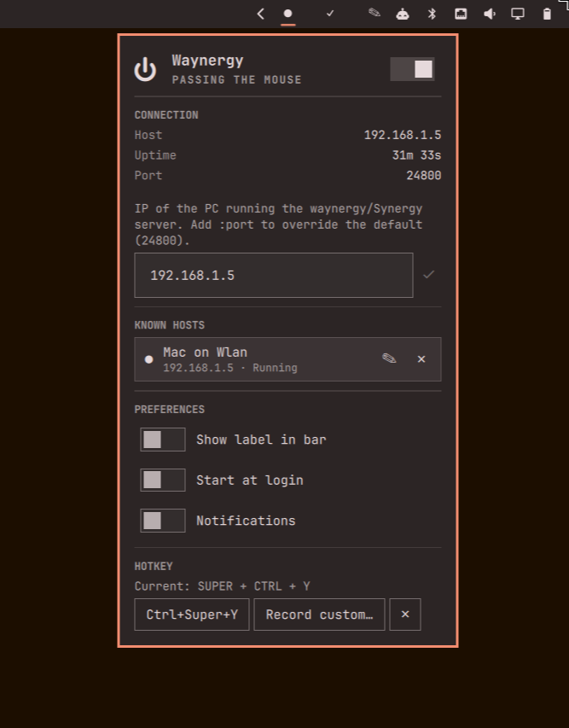Enable Start at login

(x=163, y=480)
